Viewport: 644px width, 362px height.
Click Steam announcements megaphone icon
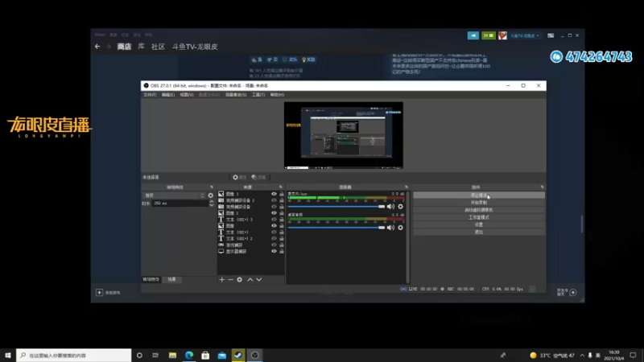(473, 35)
